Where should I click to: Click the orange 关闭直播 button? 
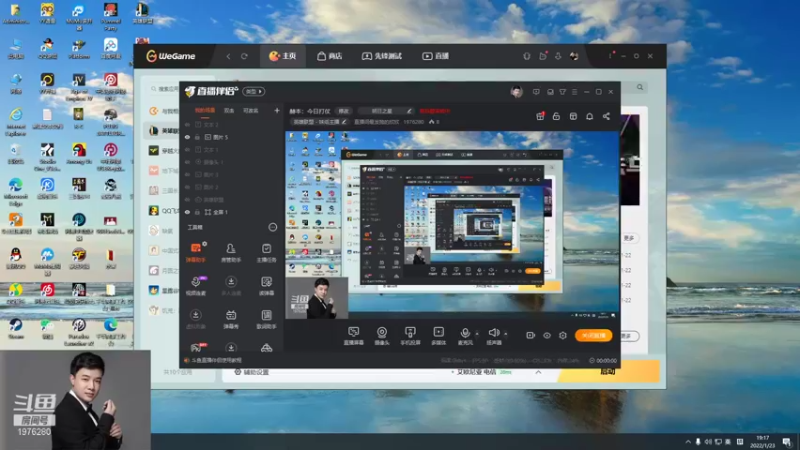(x=594, y=335)
